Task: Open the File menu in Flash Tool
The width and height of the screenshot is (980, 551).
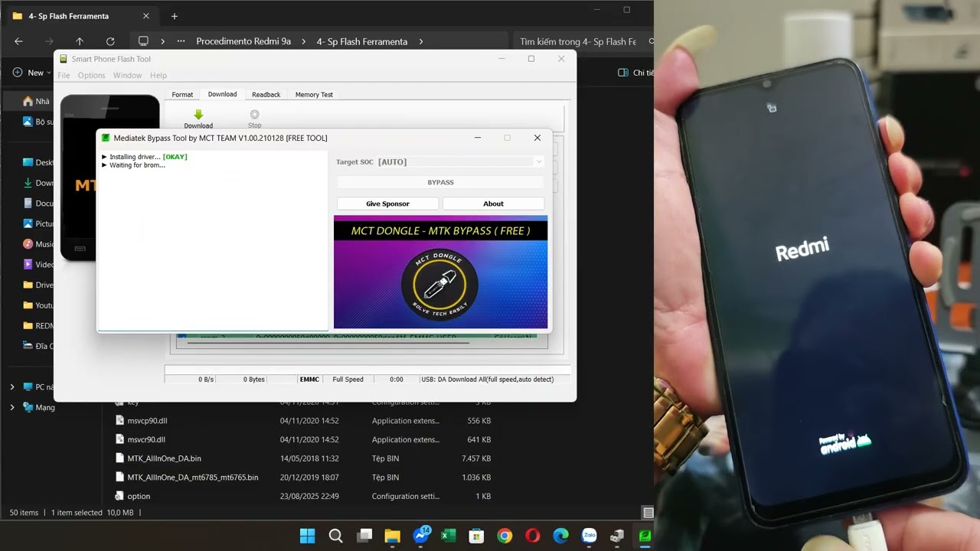Action: (x=64, y=75)
